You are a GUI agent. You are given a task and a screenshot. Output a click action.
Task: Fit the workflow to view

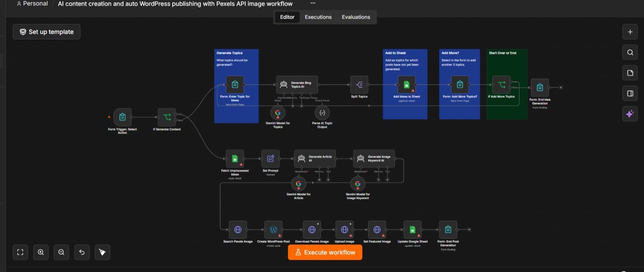click(x=20, y=252)
